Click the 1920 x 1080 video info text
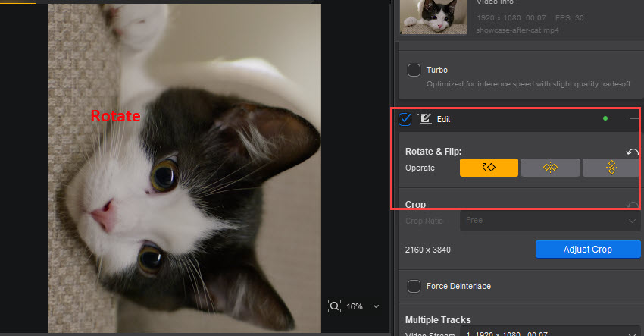The image size is (644, 336). 499,18
